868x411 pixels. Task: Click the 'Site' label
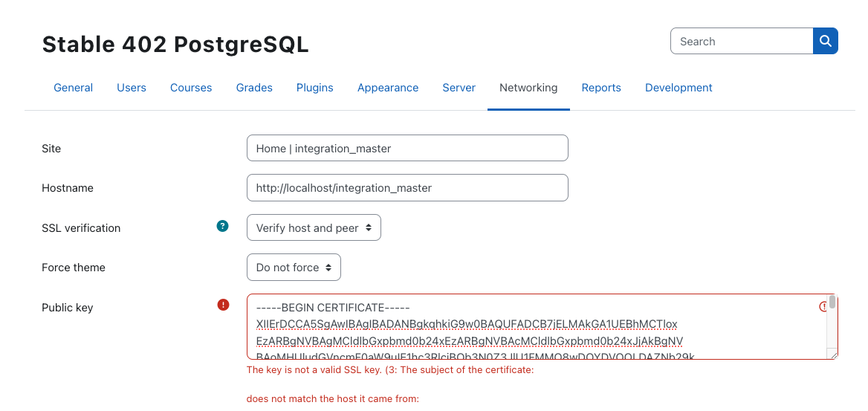tap(51, 149)
